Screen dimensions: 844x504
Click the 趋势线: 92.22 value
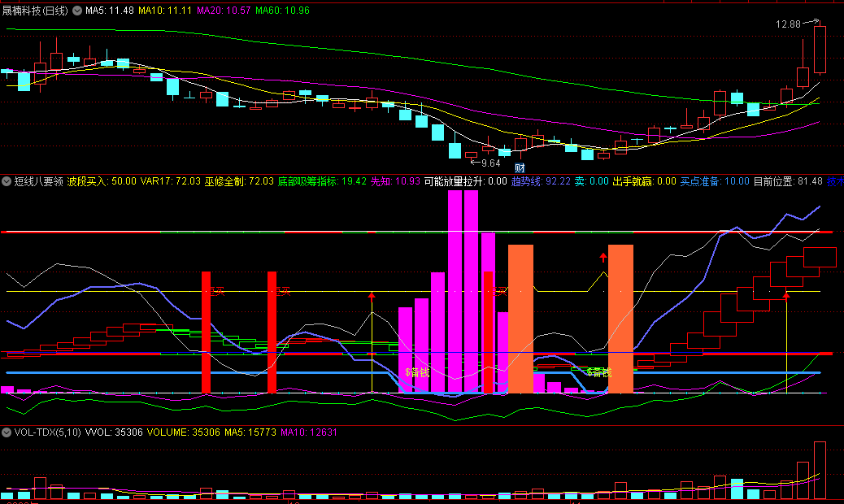coord(541,181)
